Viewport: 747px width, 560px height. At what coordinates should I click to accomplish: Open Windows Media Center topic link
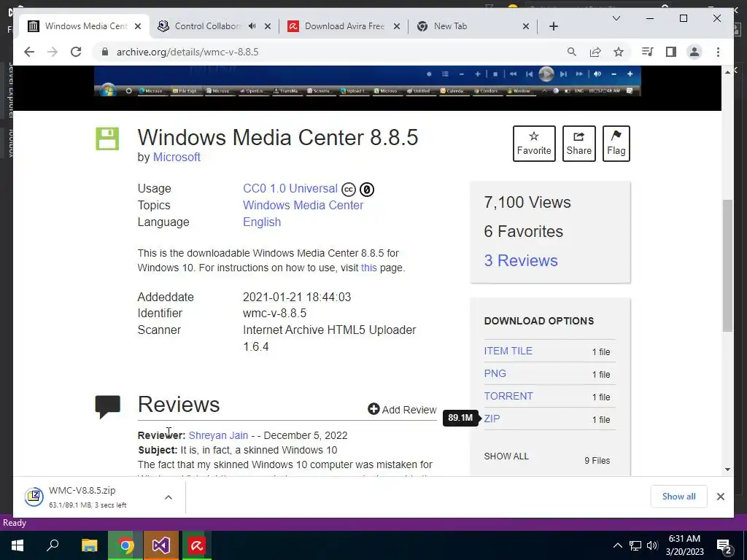[x=303, y=205]
